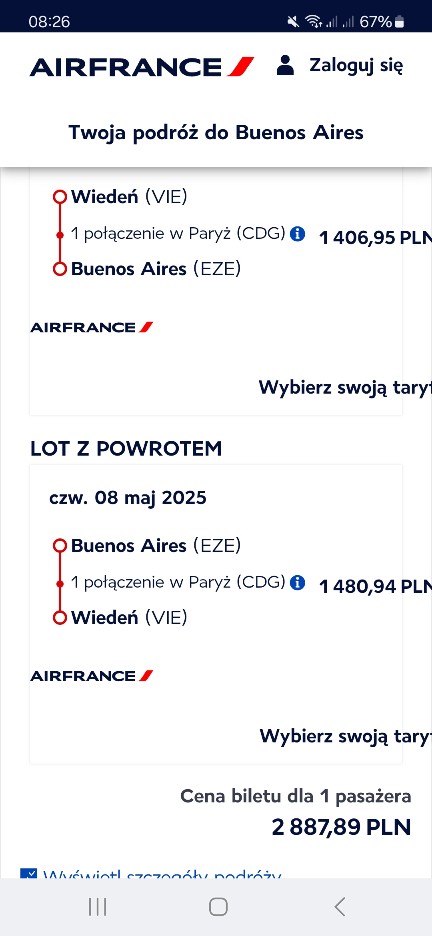Tap Android back button
The image size is (432, 936).
pyautogui.click(x=340, y=907)
